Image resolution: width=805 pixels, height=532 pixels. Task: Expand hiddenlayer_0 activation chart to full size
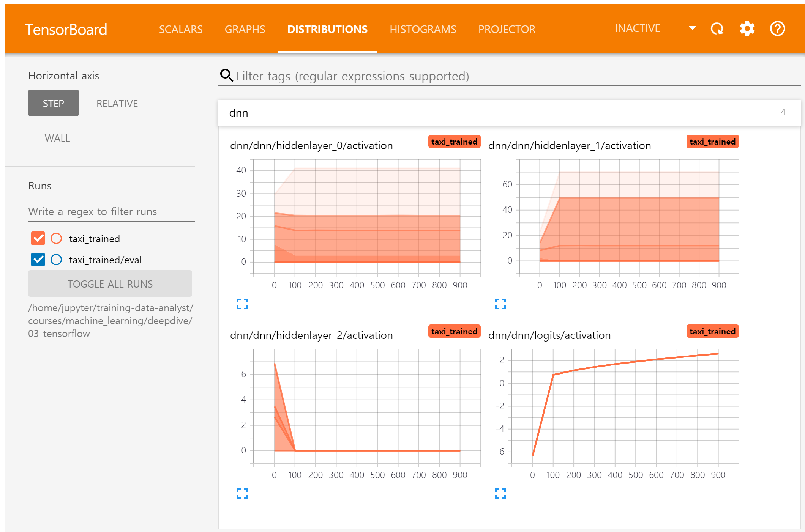point(242,304)
